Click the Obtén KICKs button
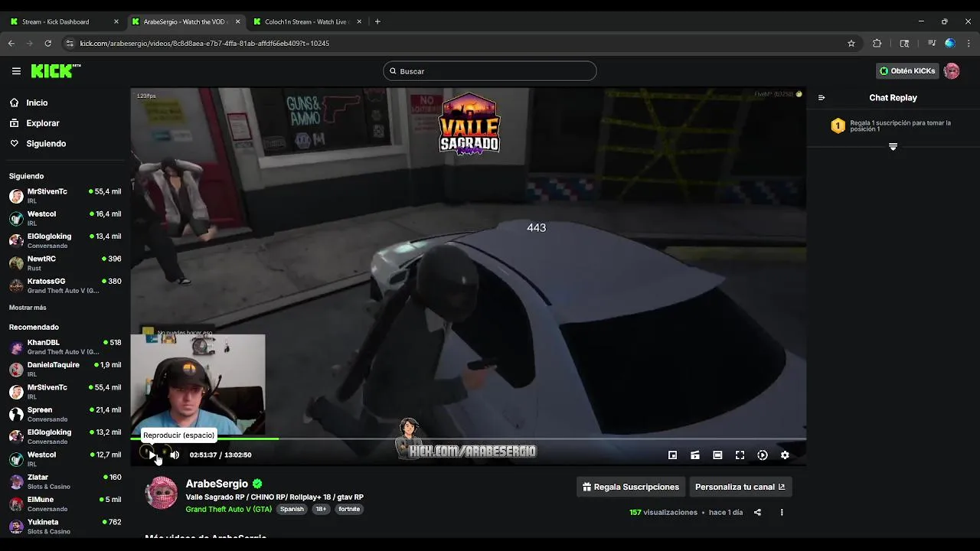Screen dimensions: 980x551 (906, 71)
